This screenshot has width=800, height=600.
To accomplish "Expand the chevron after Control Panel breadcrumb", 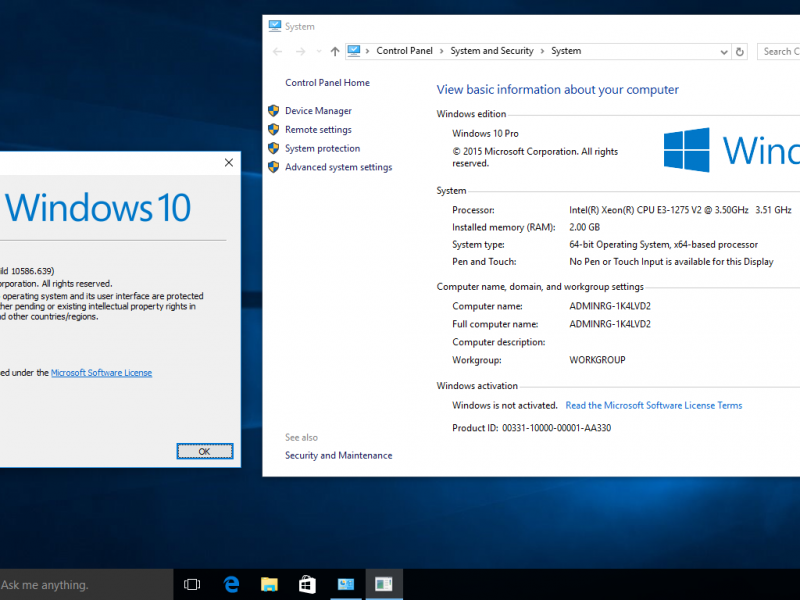I will pos(441,51).
